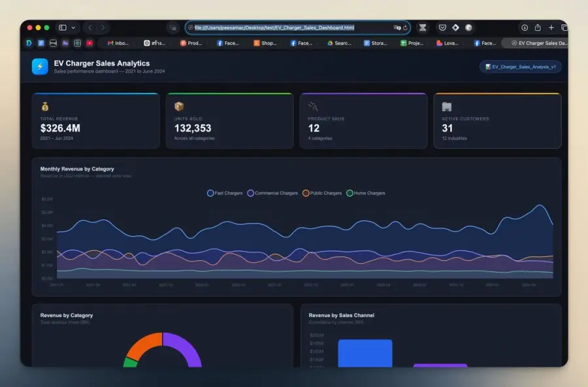Screen dimensions: 588x387
Task: Click the Pocket extension icon
Action: 442,27
